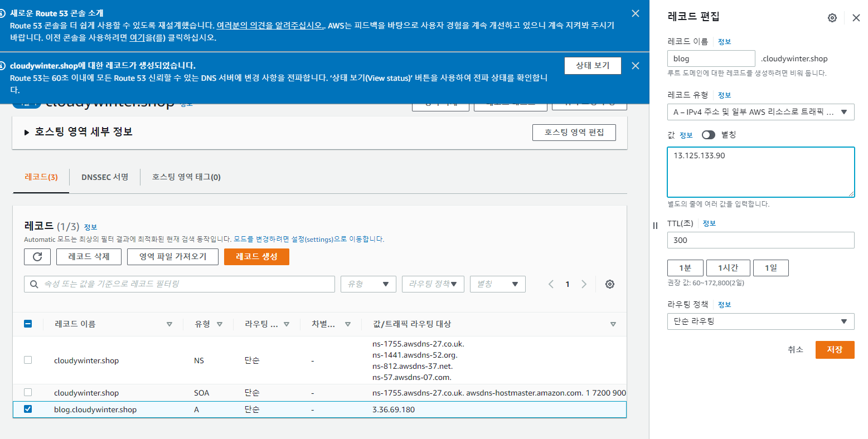Go to previous page of records

coord(551,284)
